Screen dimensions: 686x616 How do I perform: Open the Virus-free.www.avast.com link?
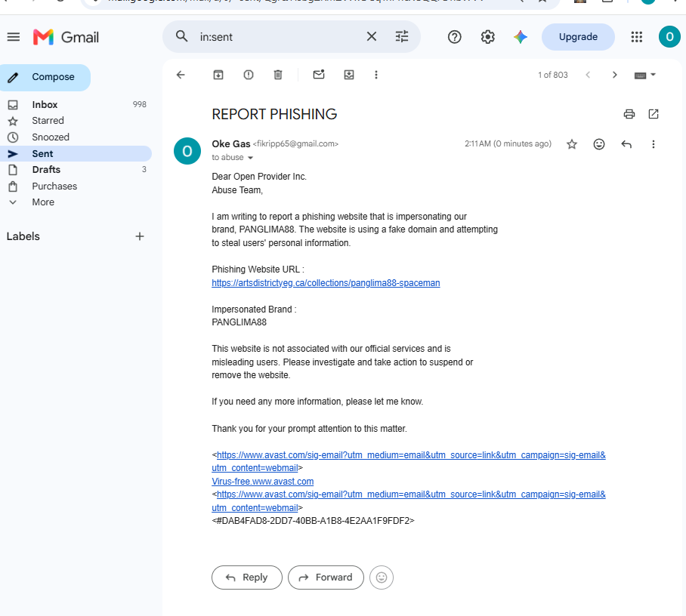262,482
